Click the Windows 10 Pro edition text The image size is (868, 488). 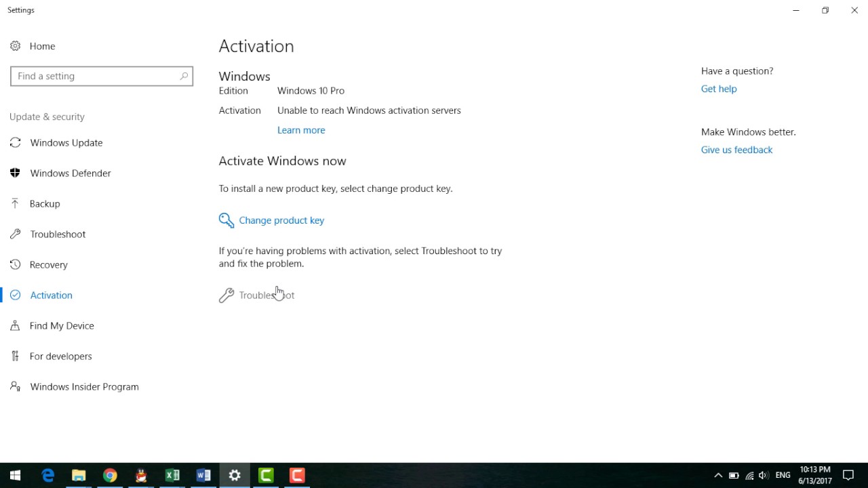(311, 91)
